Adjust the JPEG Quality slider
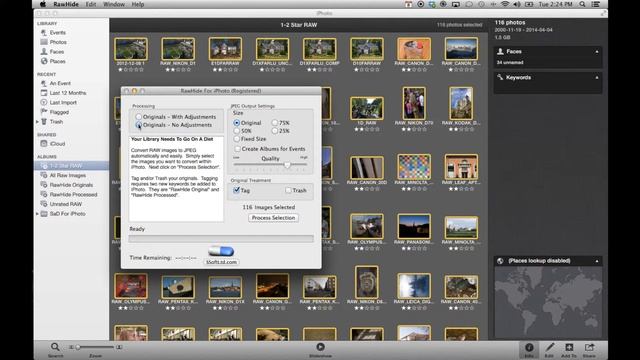This screenshot has height=360, width=640. coord(287,164)
